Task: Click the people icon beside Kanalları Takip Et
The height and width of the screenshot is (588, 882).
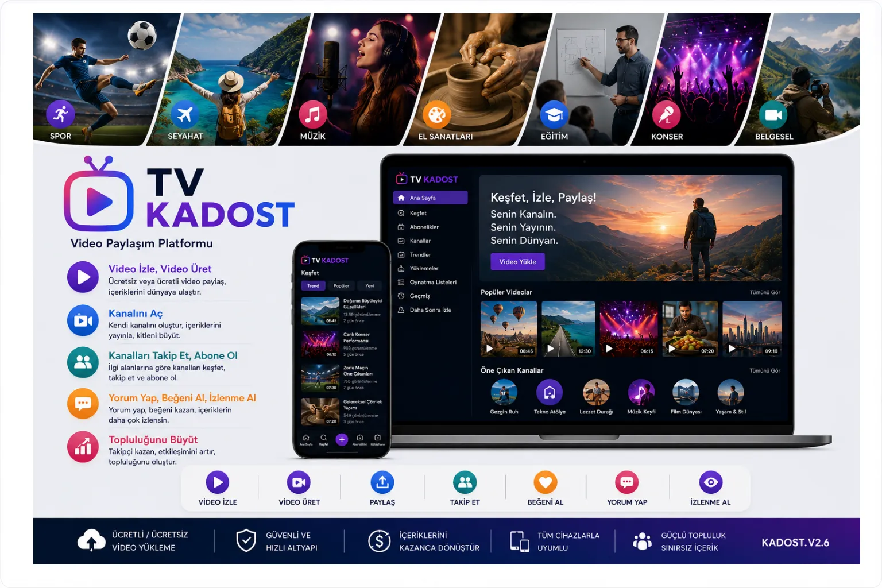Action: click(x=83, y=362)
